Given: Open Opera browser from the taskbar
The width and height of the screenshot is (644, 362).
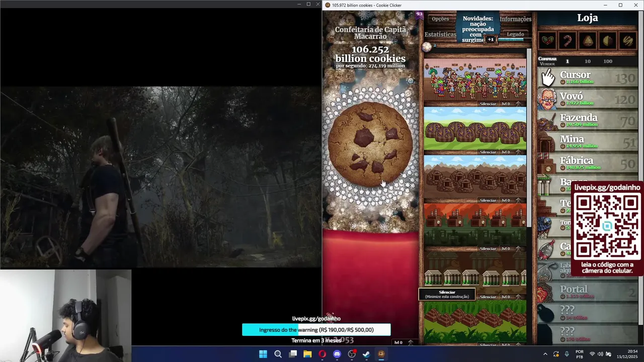Looking at the screenshot, I should pos(323,354).
